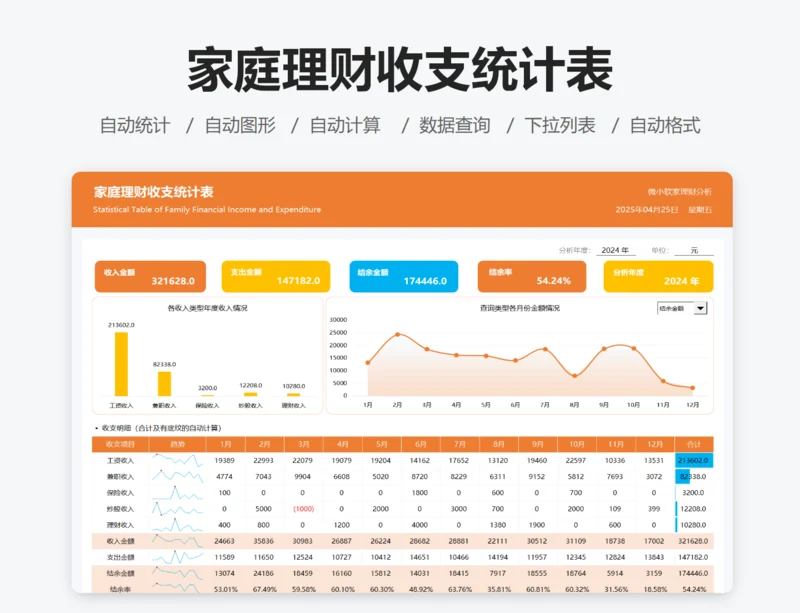Click the cell with value 4000
The height and width of the screenshot is (613, 800).
click(419, 525)
